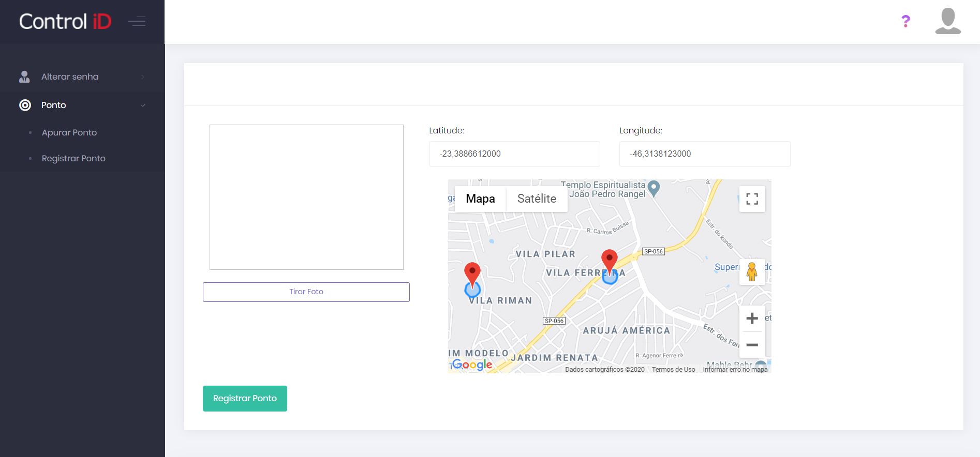Click the Street View pegman icon

[x=752, y=271]
